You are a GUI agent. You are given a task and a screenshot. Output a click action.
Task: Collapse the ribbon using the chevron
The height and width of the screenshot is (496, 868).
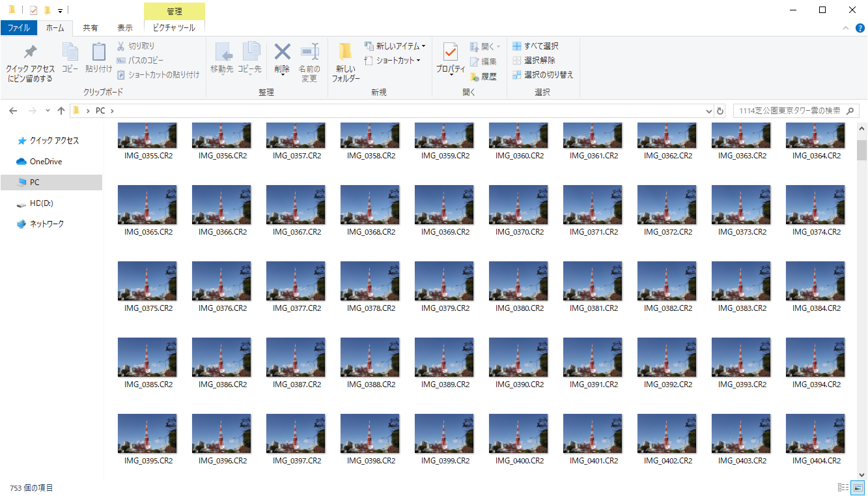pos(846,28)
